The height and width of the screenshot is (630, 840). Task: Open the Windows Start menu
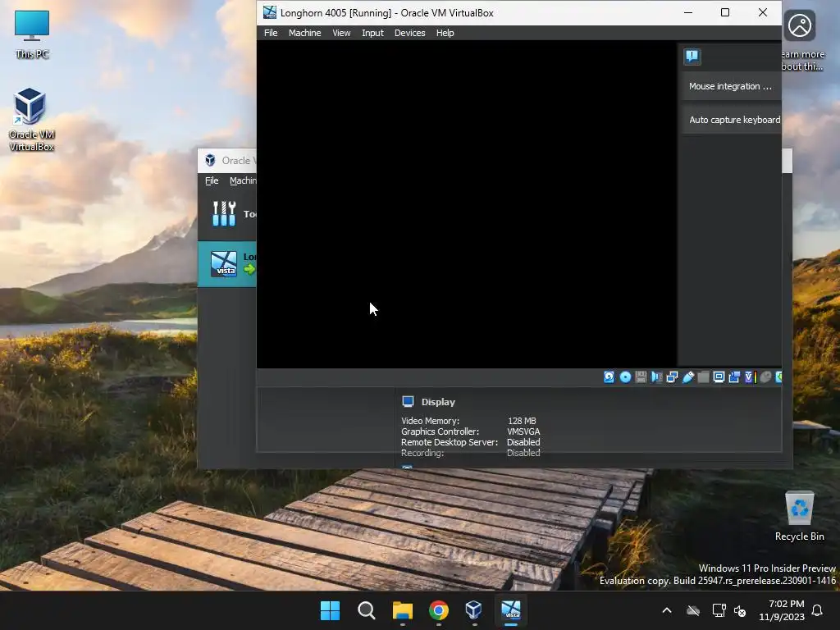[330, 610]
